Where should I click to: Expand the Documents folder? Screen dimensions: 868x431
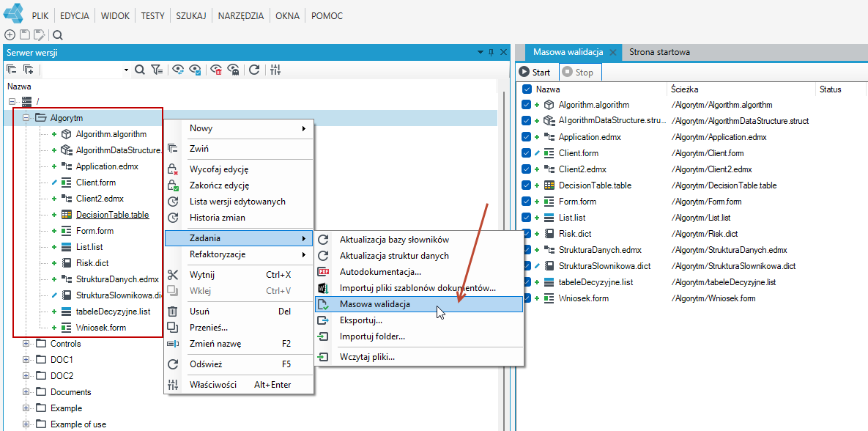[x=26, y=392]
